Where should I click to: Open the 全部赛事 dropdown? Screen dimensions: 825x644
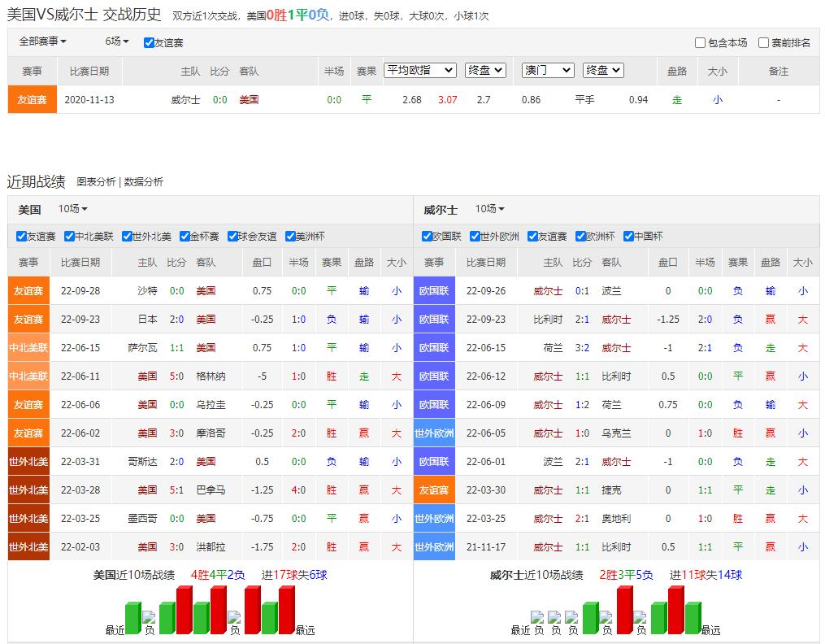pos(42,41)
